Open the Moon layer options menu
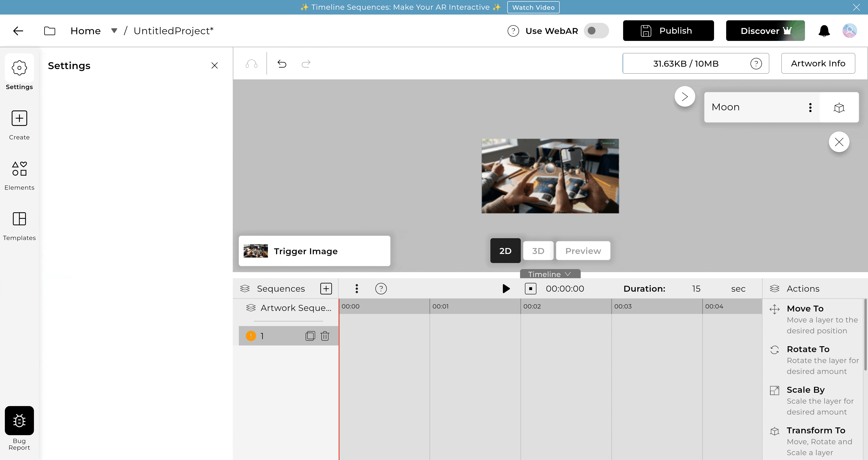The width and height of the screenshot is (868, 460). click(x=810, y=108)
